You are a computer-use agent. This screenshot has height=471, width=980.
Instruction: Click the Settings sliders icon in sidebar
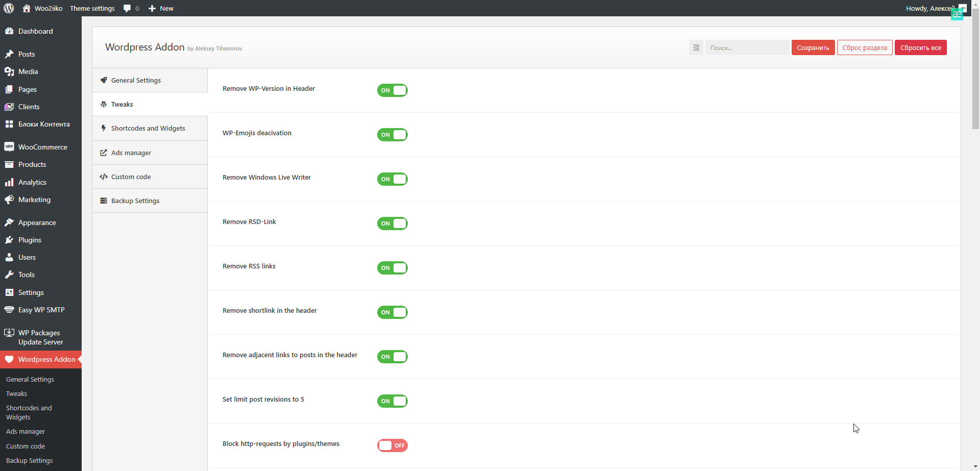point(9,292)
